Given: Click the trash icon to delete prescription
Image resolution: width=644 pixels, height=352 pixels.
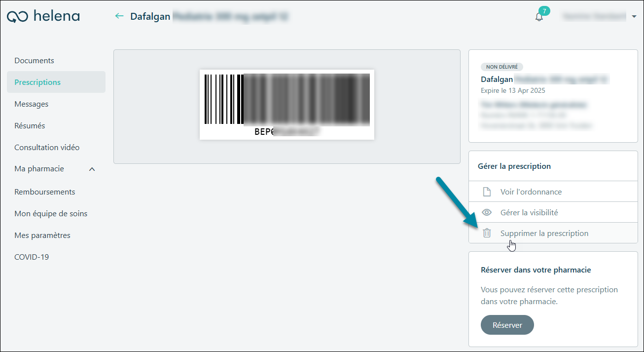Looking at the screenshot, I should coord(487,233).
